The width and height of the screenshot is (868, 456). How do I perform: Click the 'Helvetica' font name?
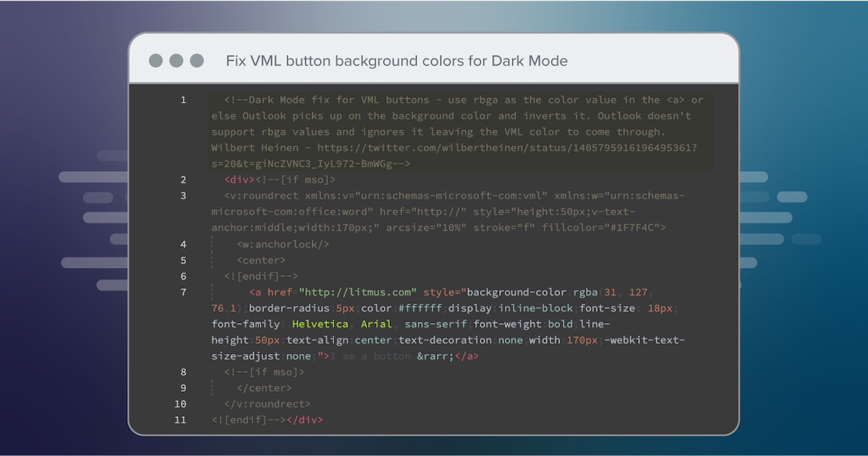320,324
